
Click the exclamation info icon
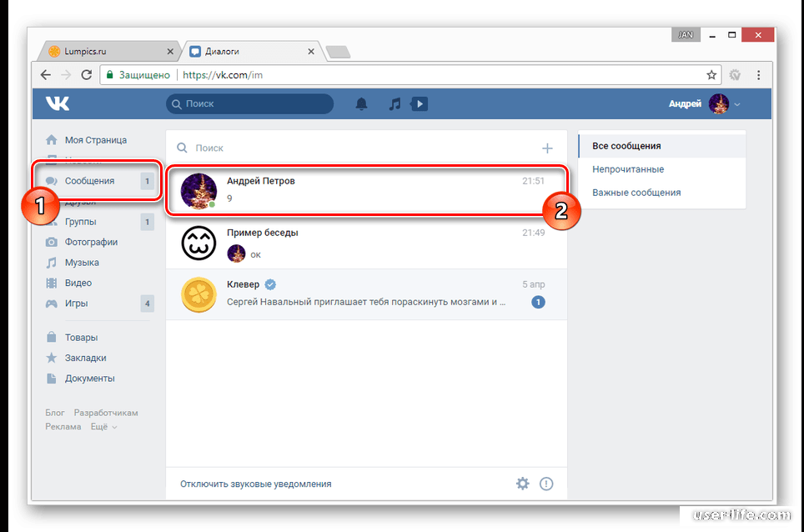(x=546, y=484)
